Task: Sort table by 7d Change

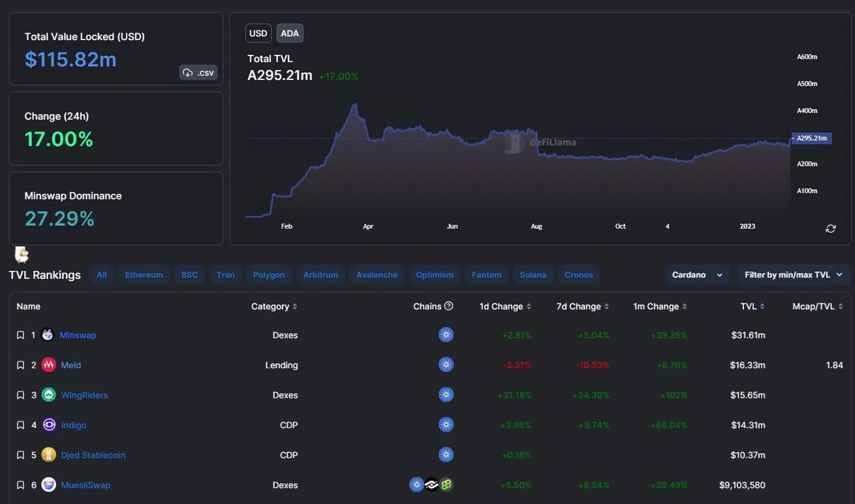Action: click(583, 306)
